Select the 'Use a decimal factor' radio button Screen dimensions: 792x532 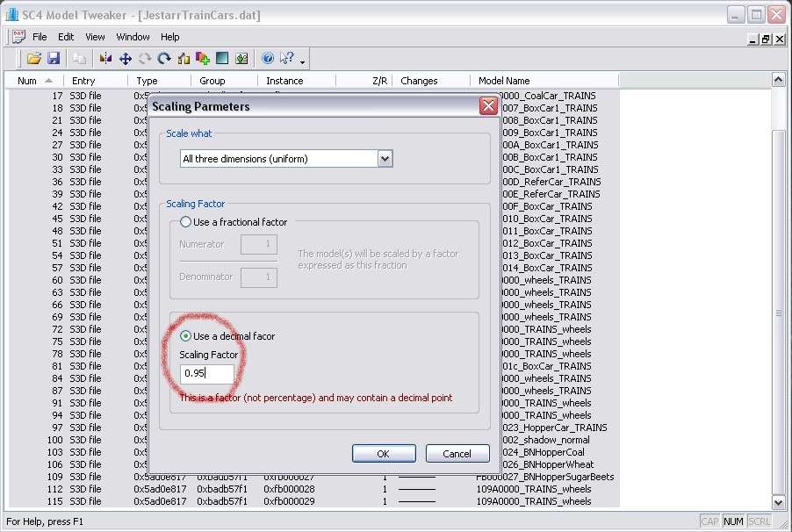tap(185, 336)
